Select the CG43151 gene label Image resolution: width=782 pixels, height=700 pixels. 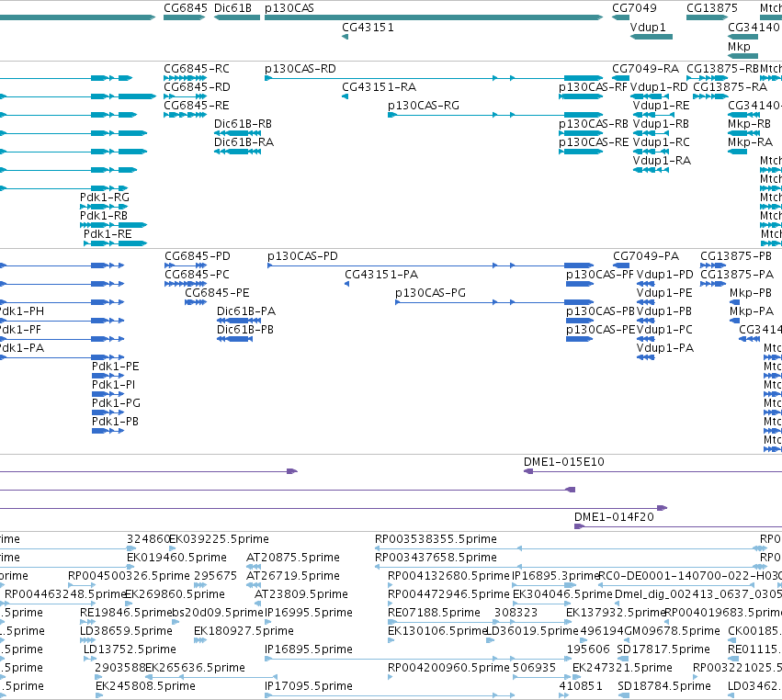point(368,28)
